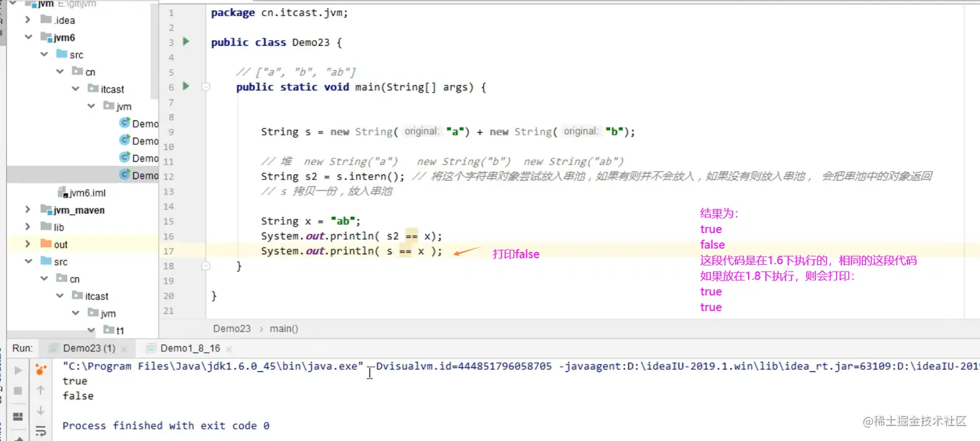Place cursor on 'public class Demo23' declaration

coord(276,42)
